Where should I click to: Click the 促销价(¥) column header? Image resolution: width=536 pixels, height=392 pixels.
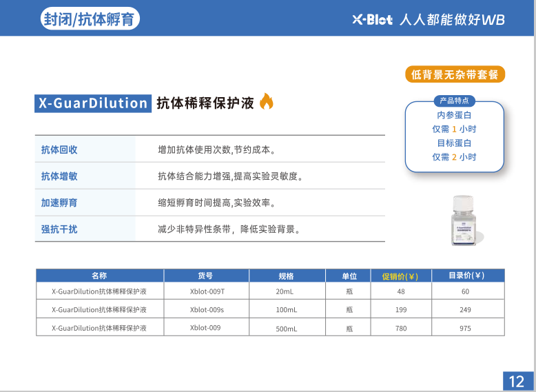(x=400, y=276)
